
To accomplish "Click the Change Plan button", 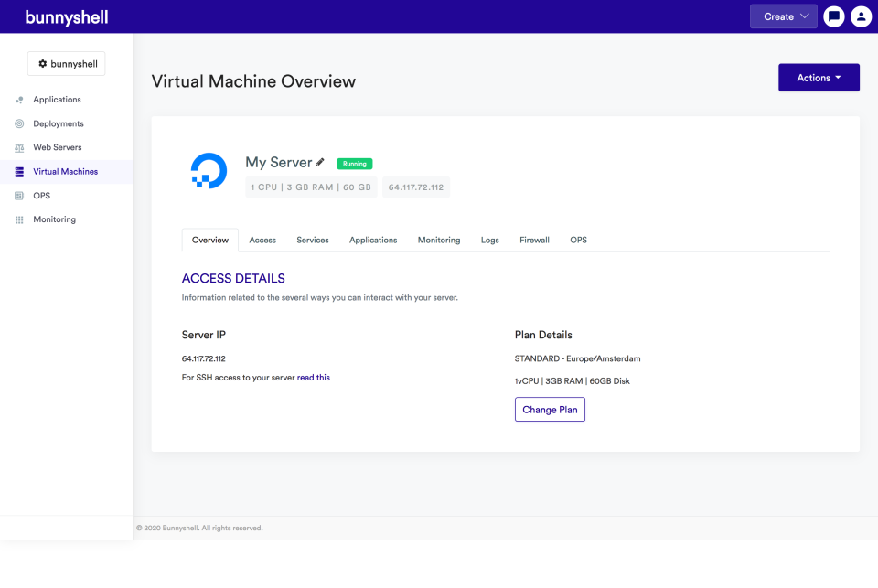I will 550,410.
